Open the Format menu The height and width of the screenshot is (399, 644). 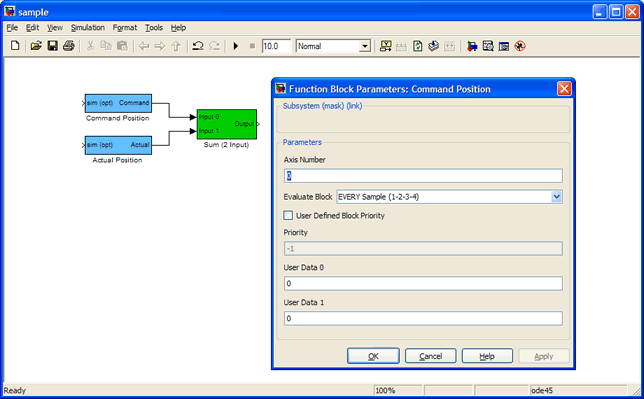coord(124,28)
